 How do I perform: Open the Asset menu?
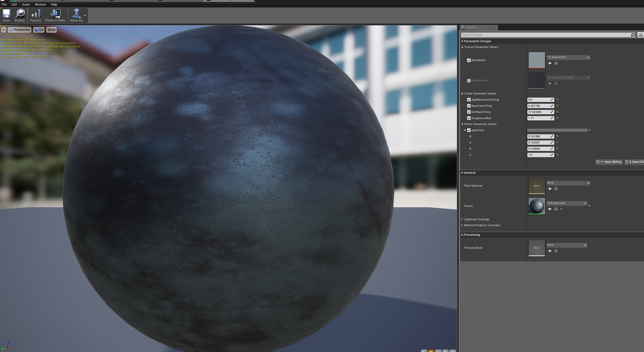tap(26, 5)
